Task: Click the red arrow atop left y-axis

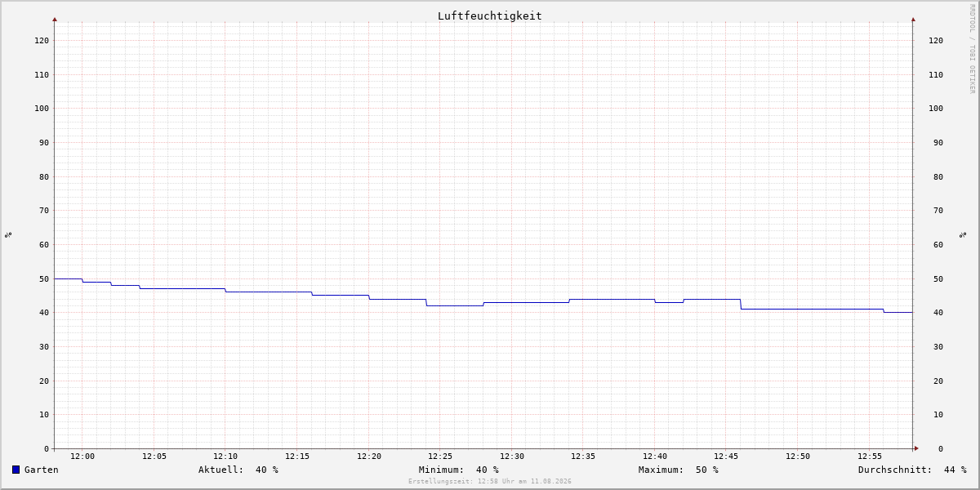Action: point(55,19)
